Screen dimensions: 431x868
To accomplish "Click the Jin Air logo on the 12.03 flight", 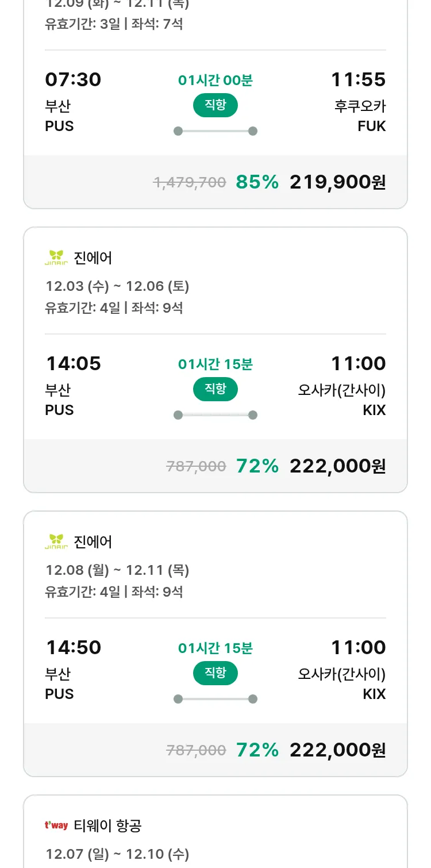I will pyautogui.click(x=56, y=258).
